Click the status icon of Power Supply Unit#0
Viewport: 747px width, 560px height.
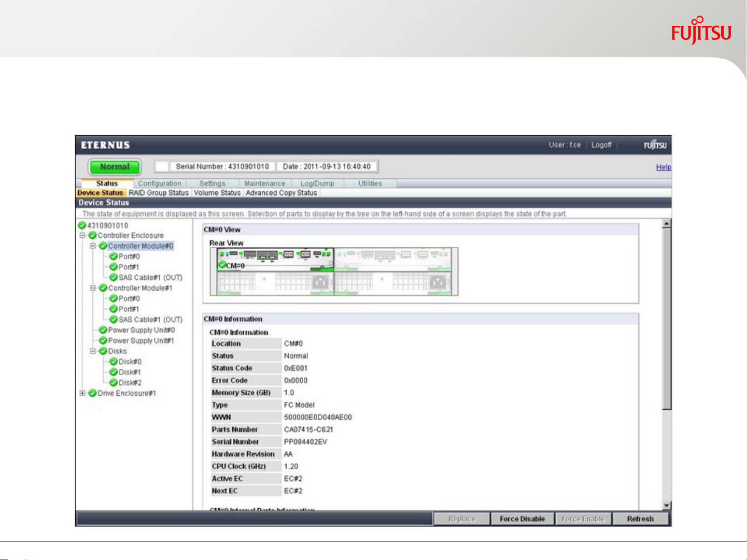(103, 330)
